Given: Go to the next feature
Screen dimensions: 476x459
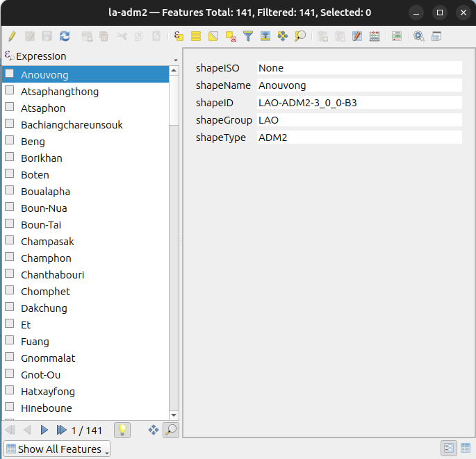Looking at the screenshot, I should [x=44, y=430].
